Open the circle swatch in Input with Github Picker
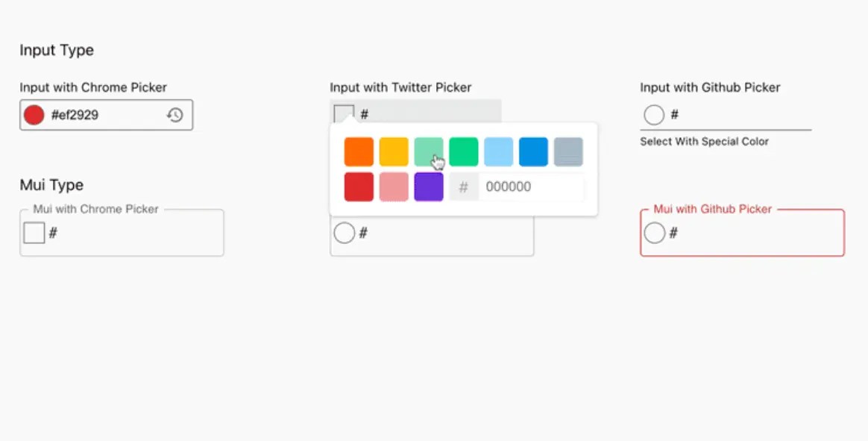 tap(653, 114)
